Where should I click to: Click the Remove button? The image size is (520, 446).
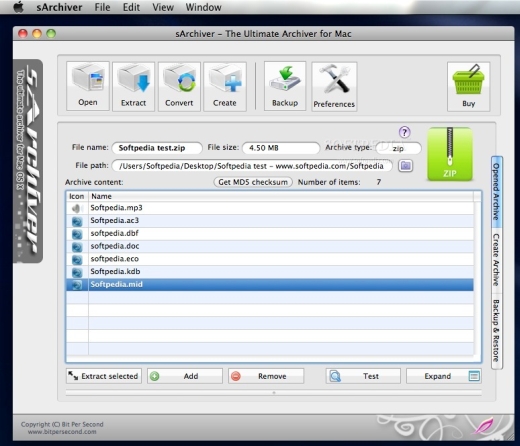tap(266, 376)
